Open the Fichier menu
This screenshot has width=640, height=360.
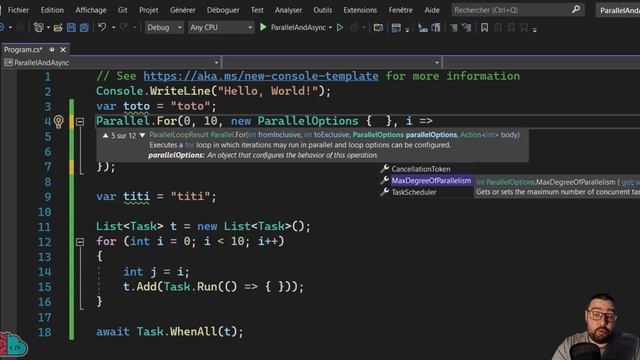[x=18, y=10]
